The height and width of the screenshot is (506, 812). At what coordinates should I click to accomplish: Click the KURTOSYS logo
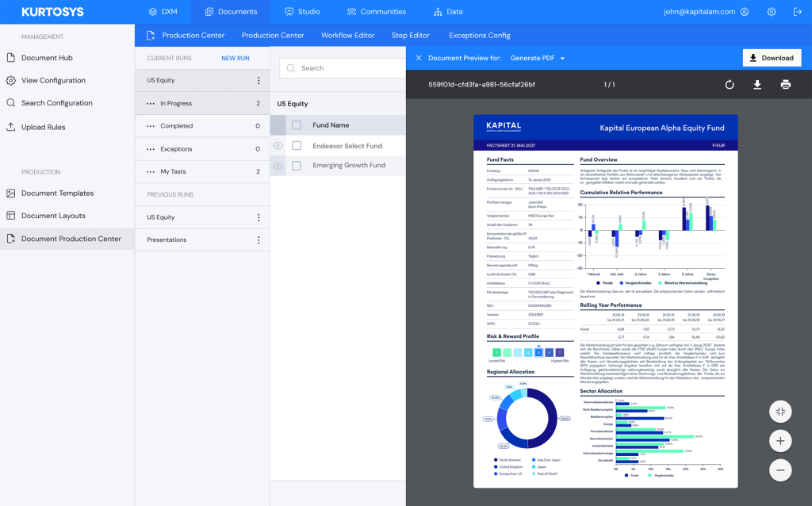52,11
